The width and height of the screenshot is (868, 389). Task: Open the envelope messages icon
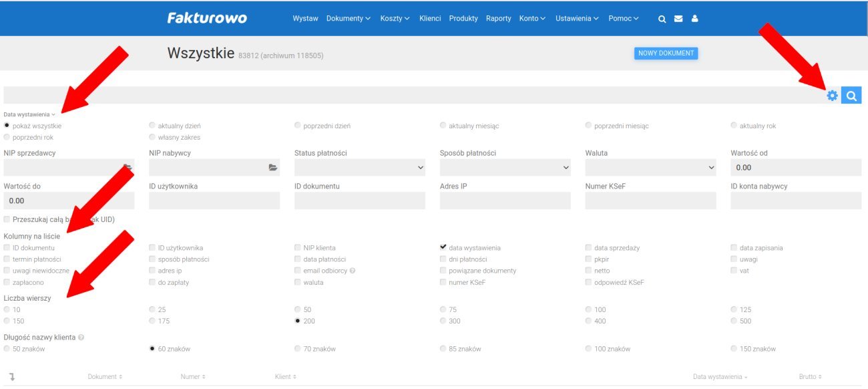678,19
